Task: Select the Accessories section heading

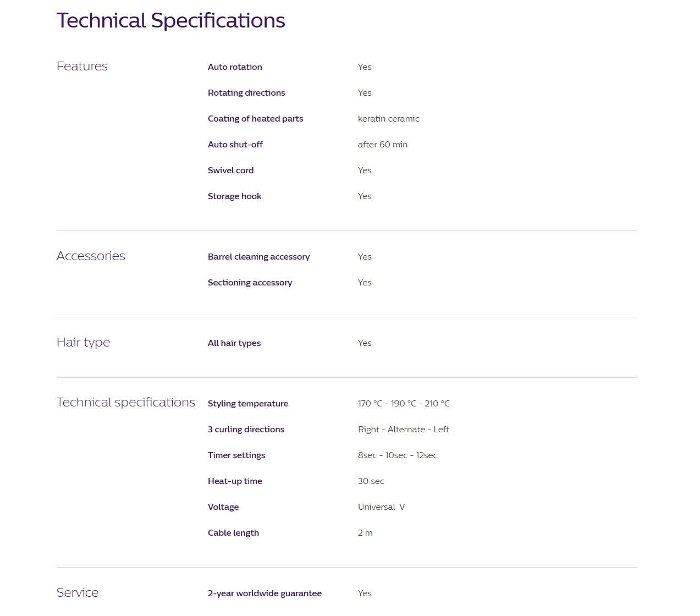Action: pos(91,256)
